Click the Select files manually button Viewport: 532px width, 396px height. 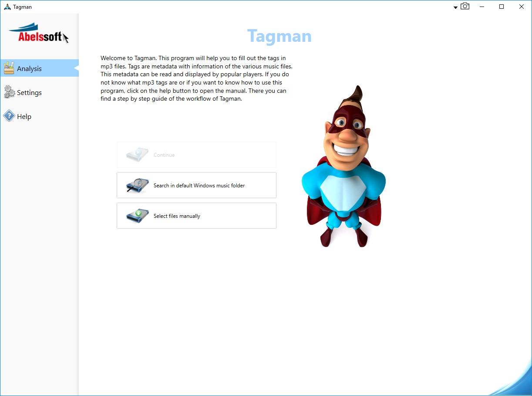click(196, 216)
